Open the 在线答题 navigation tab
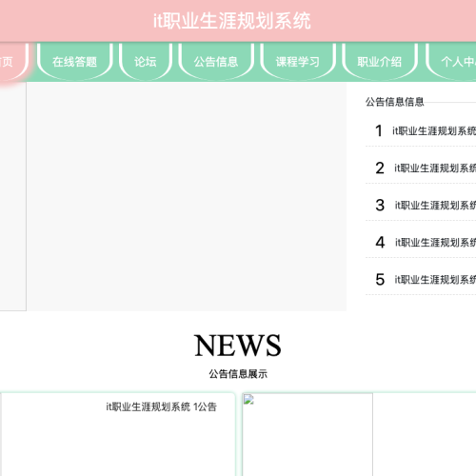This screenshot has height=476, width=476. (75, 62)
